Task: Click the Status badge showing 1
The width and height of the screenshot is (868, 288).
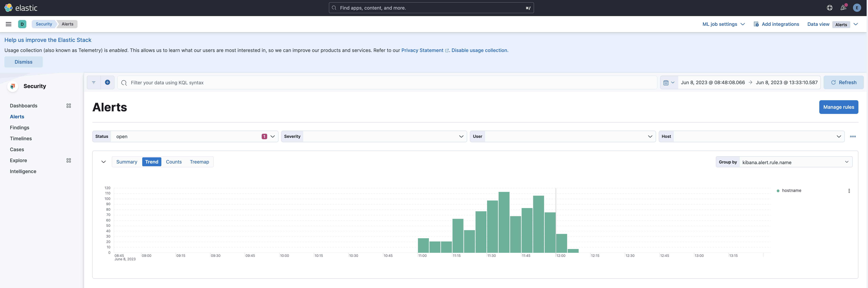Action: (264, 137)
